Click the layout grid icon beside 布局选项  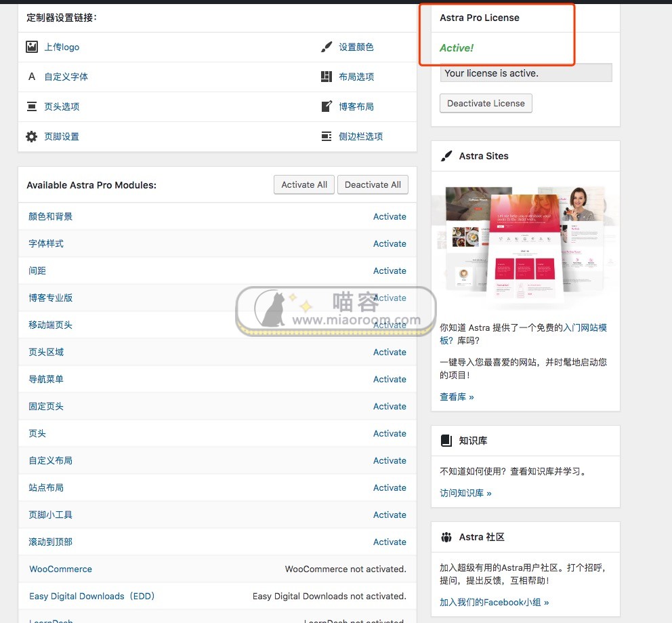click(326, 77)
